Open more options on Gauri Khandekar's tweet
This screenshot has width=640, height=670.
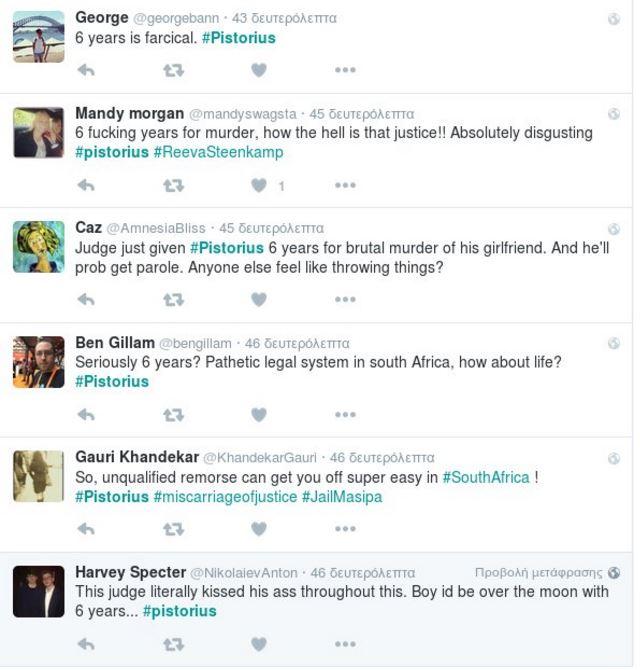(345, 529)
